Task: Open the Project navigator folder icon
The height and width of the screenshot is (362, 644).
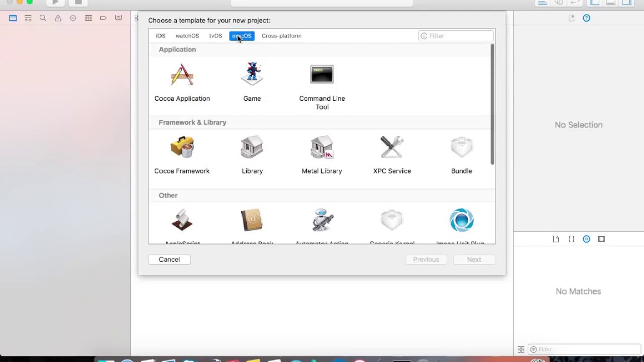Action: [13, 18]
